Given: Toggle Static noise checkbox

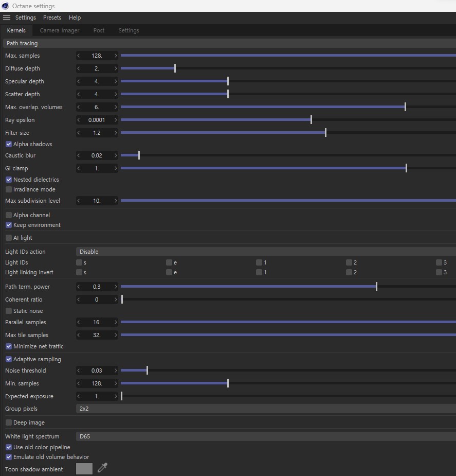Looking at the screenshot, I should pos(9,311).
